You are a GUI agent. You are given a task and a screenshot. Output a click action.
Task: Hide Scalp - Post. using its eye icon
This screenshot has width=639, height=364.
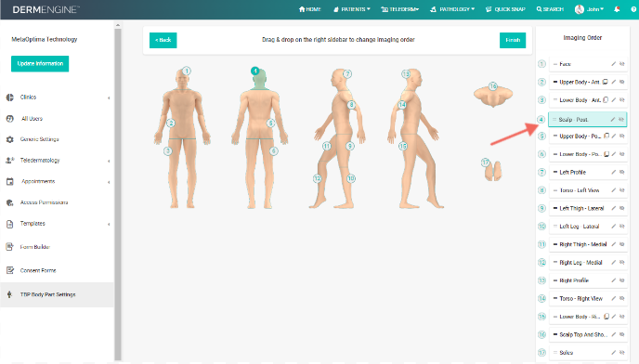621,120
